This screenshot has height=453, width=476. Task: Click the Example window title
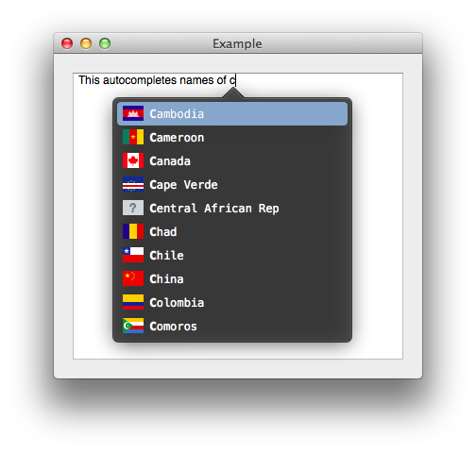(x=237, y=43)
